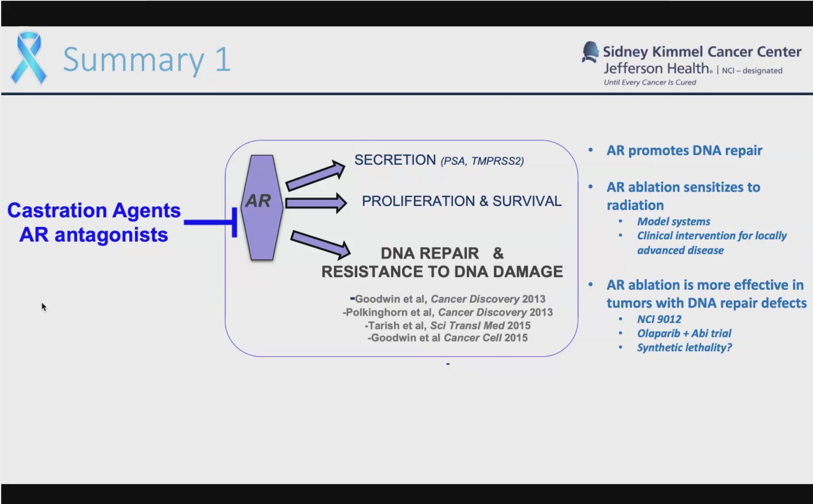Click 'AR promotes DNA repair' bullet
Image resolution: width=813 pixels, height=504 pixels.
coord(684,150)
